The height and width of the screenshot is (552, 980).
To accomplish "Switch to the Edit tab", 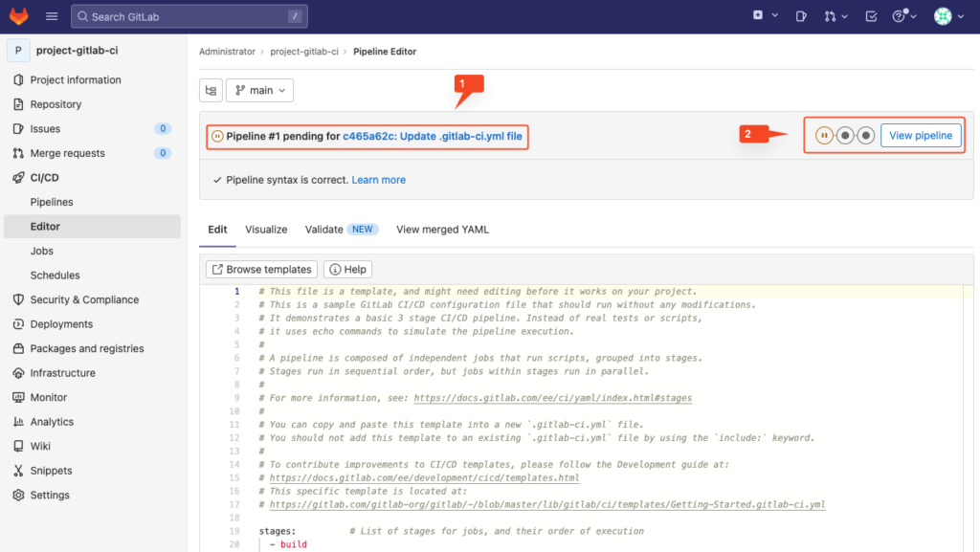I will [217, 230].
